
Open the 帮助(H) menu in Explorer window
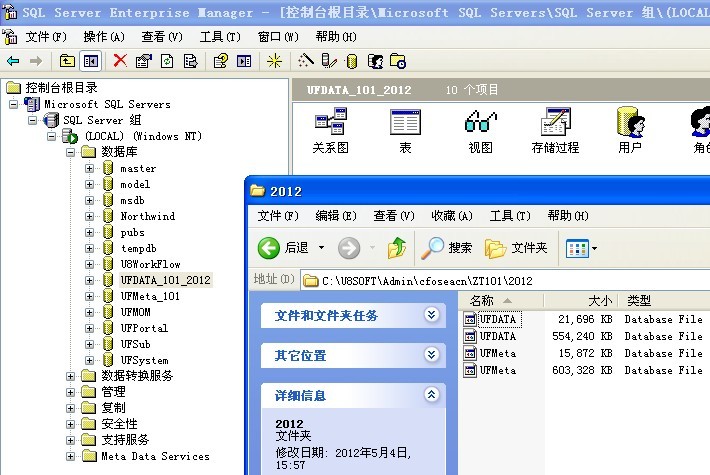click(x=568, y=216)
